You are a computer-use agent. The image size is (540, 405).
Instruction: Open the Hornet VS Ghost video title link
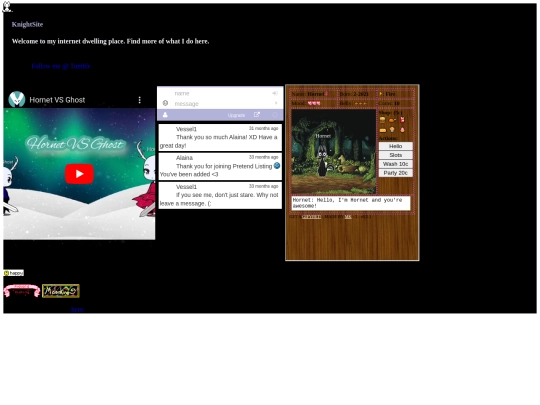57,100
